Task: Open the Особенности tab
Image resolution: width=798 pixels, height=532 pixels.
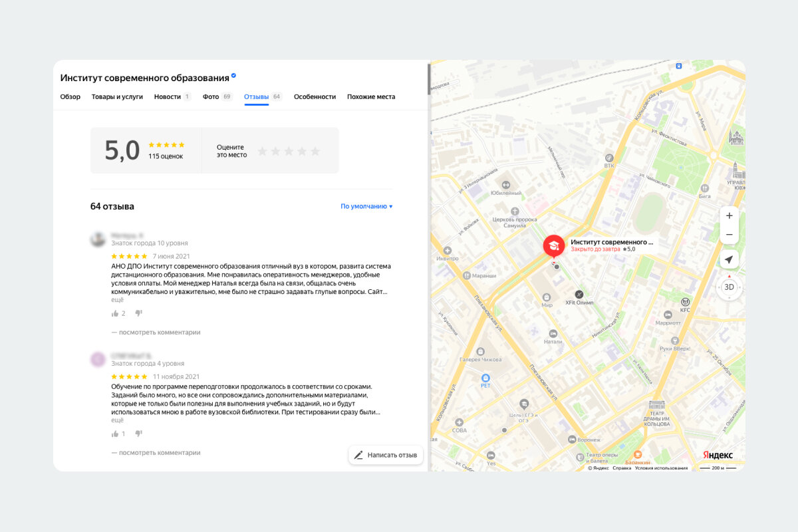Action: (315, 96)
